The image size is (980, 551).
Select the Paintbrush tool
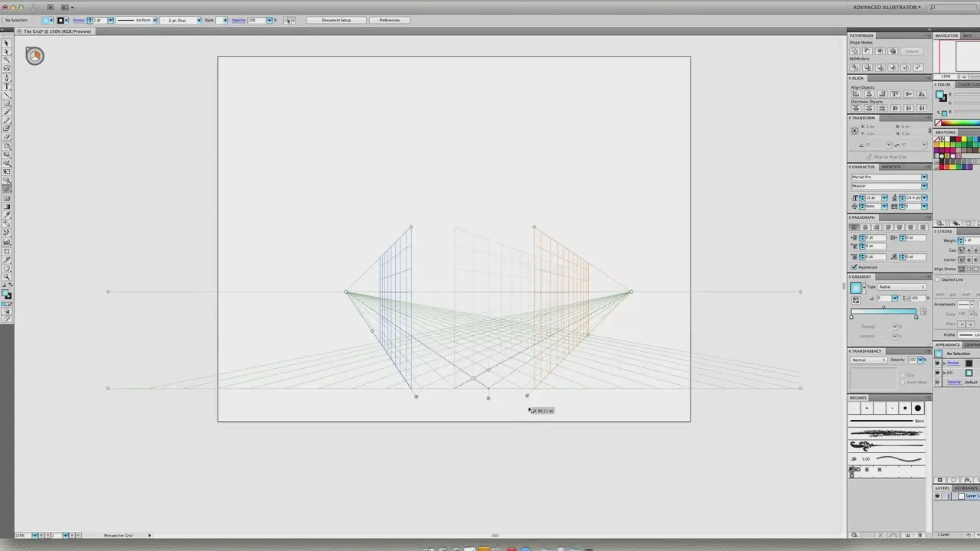coord(7,111)
